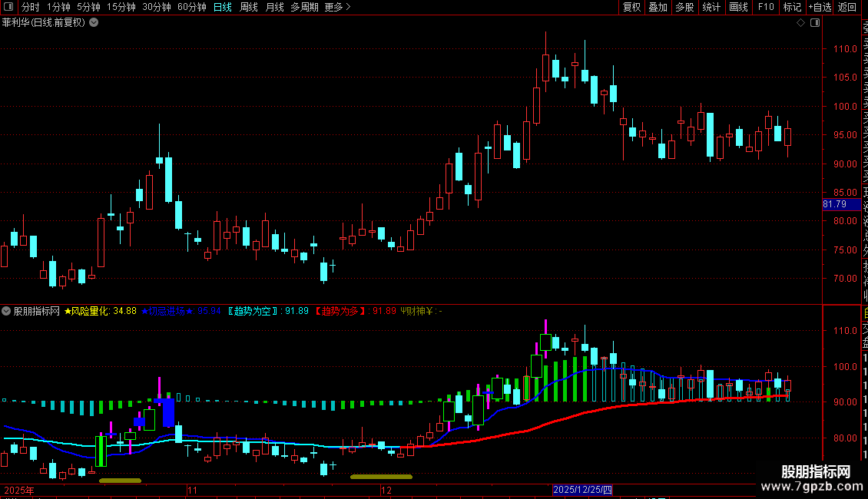The width and height of the screenshot is (868, 499).
Task: Click the 100.0 label on main price axis
Action: [845, 106]
